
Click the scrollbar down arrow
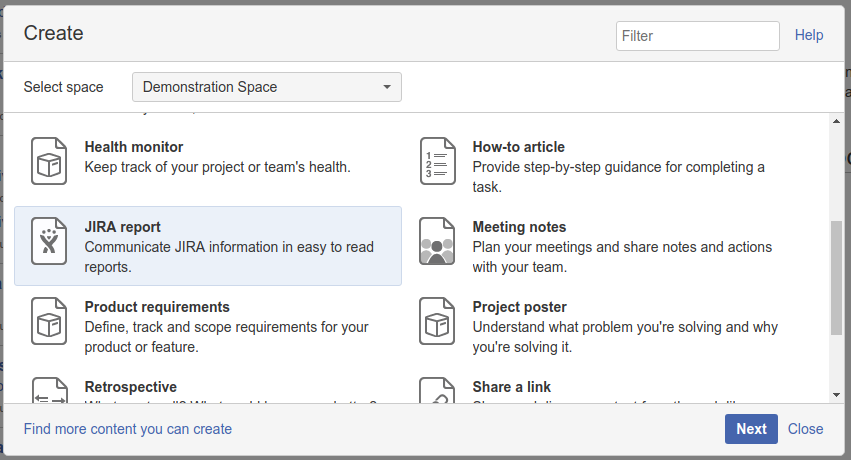click(x=836, y=395)
